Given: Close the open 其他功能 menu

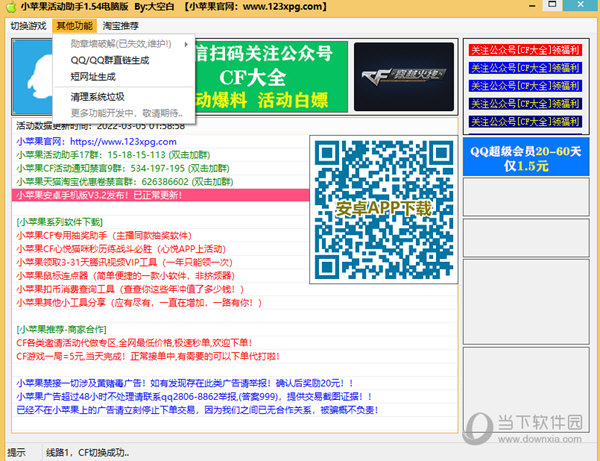Looking at the screenshot, I should (75, 26).
